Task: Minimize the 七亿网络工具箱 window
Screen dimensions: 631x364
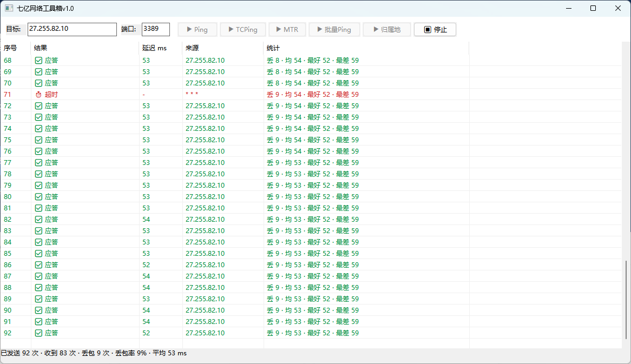Action: [x=569, y=8]
